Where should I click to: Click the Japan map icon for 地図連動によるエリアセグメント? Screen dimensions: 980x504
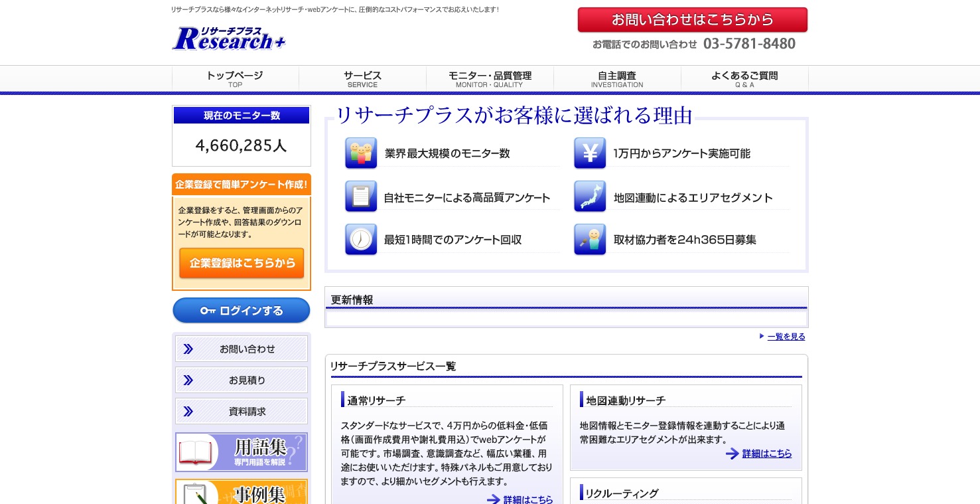click(x=590, y=197)
